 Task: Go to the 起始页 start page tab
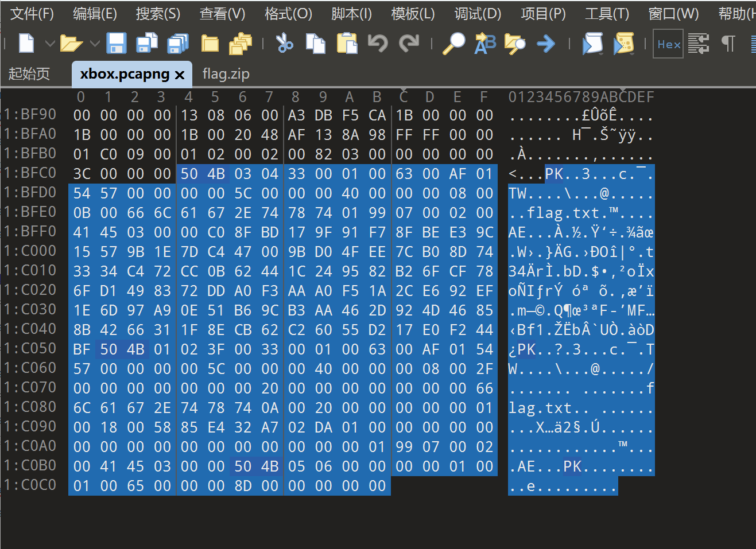point(29,74)
